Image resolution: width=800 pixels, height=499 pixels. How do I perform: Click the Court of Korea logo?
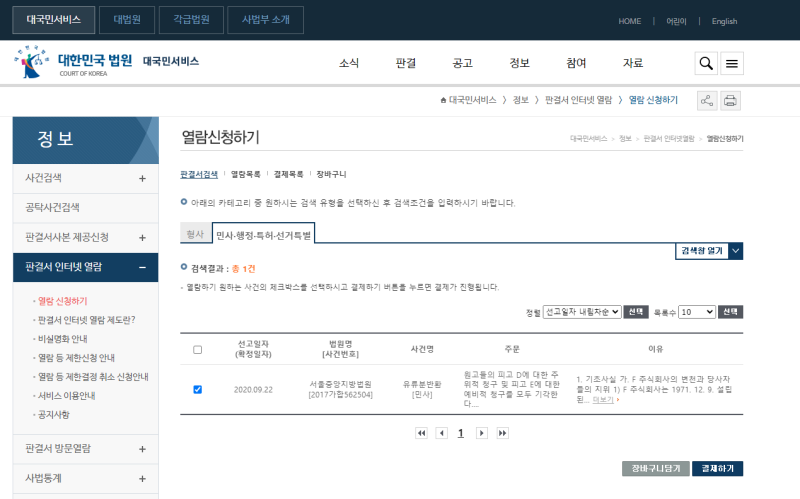tap(73, 62)
